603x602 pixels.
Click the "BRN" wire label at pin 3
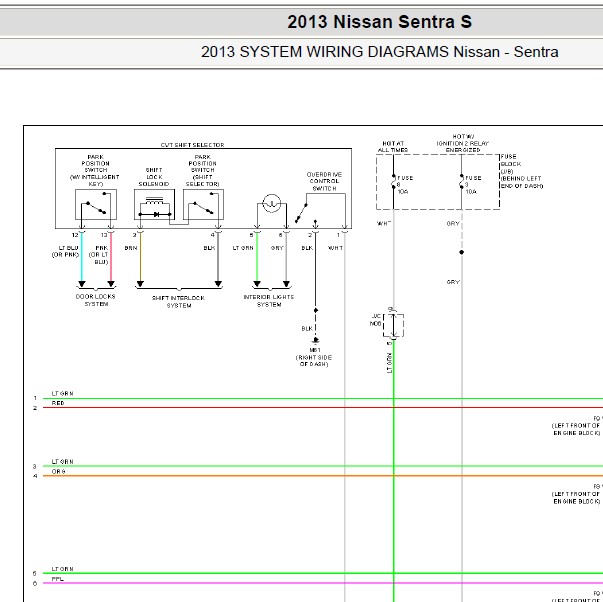(131, 248)
